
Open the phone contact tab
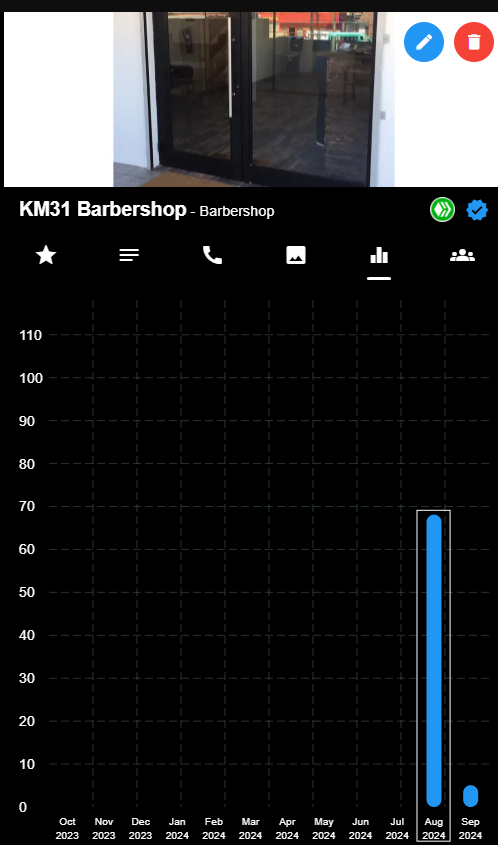click(x=212, y=255)
